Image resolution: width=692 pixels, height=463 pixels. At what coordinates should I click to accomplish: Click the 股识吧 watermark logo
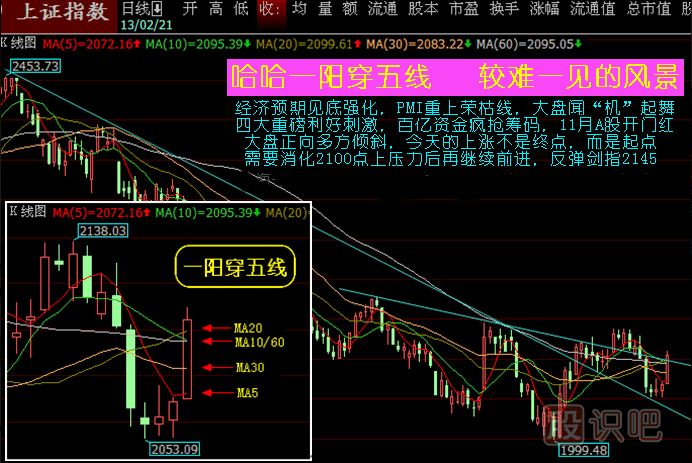(x=603, y=424)
